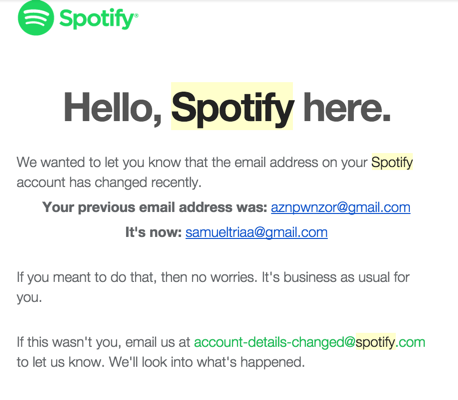This screenshot has width=458, height=400.
Task: Click the word 'here.' in the heading
Action: [x=346, y=107]
